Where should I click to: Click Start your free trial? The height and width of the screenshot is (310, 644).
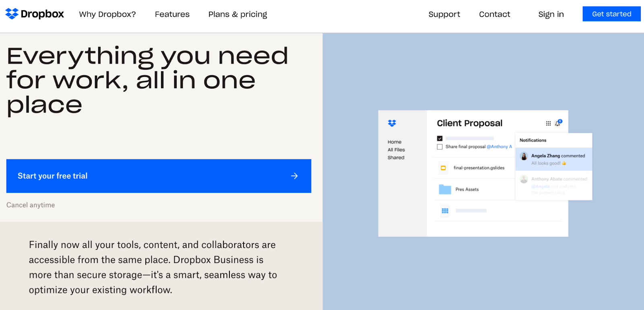click(x=159, y=176)
